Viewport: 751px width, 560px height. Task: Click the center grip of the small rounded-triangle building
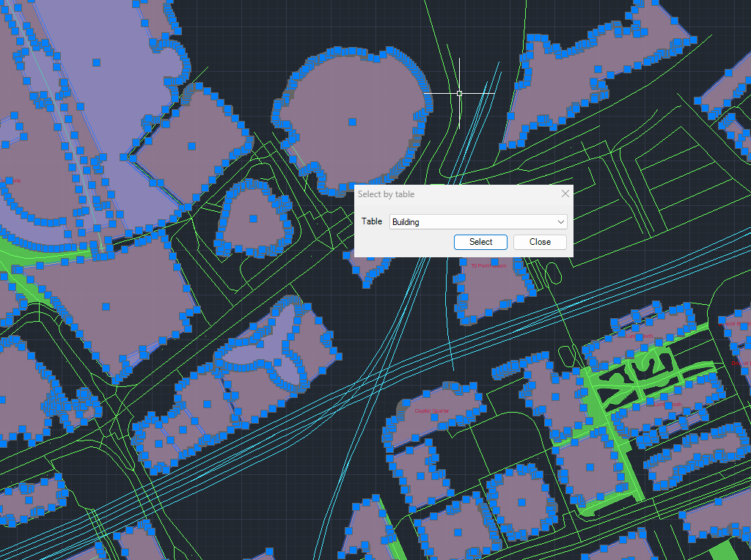click(253, 218)
